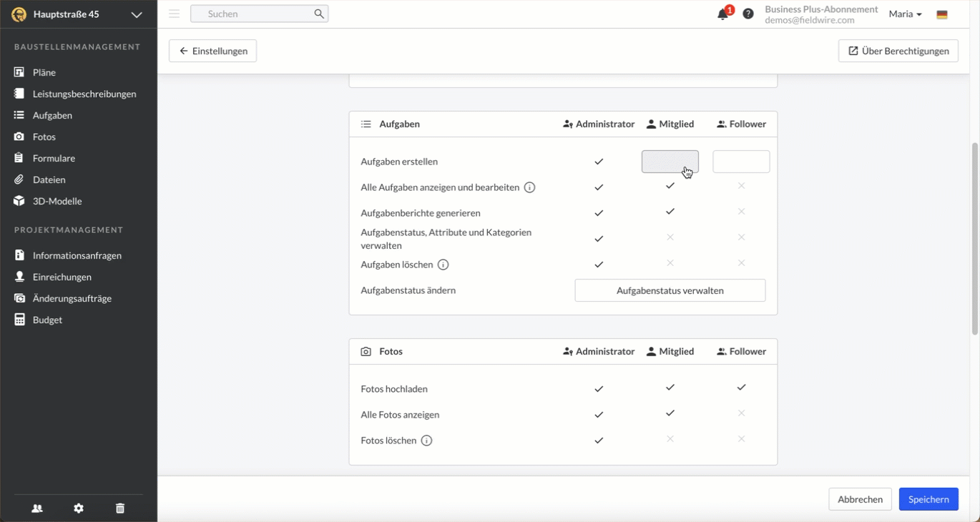Click the German flag language icon
The image size is (980, 522).
point(942,14)
